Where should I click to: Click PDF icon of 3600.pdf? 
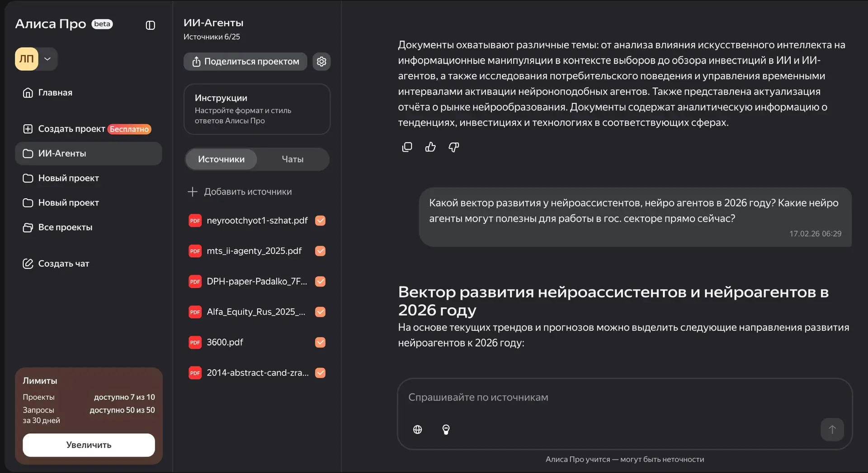point(195,342)
